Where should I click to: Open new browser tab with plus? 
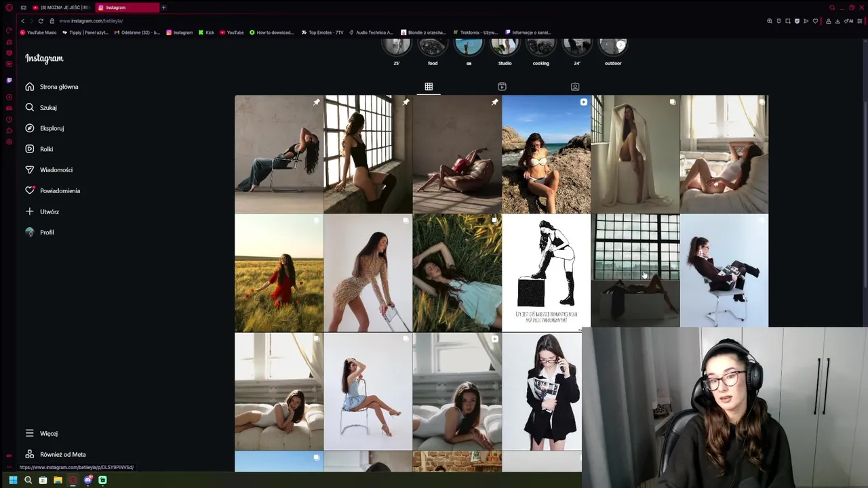pyautogui.click(x=163, y=7)
